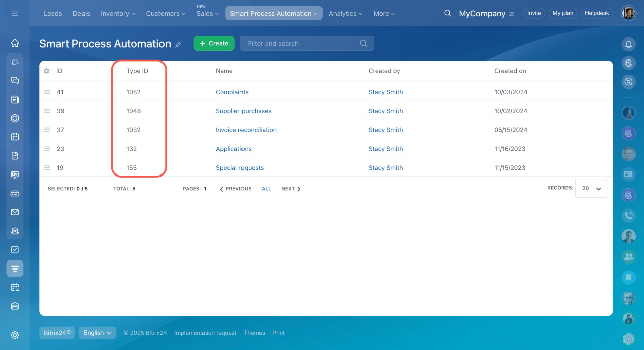Open the mail icon in sidebar

pos(15,212)
